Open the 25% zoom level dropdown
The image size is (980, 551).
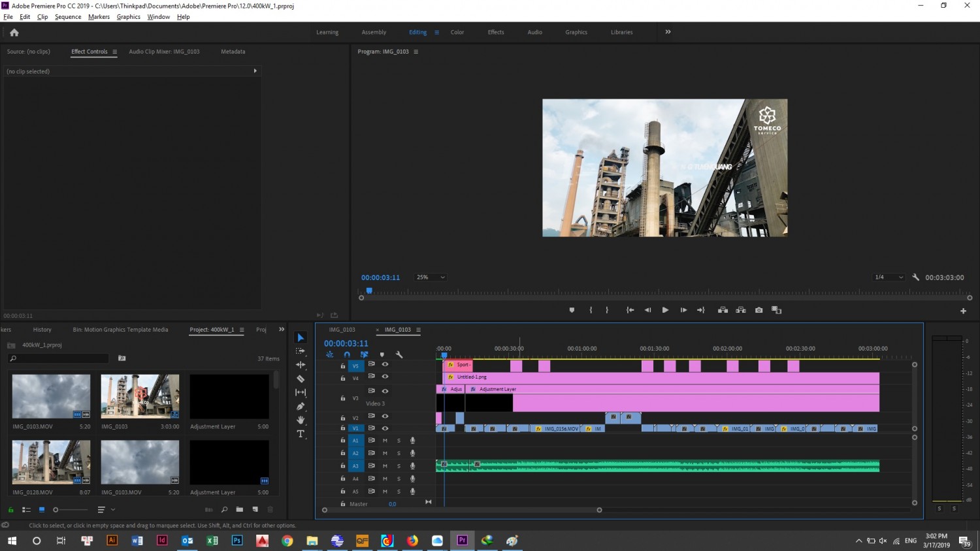(431, 277)
